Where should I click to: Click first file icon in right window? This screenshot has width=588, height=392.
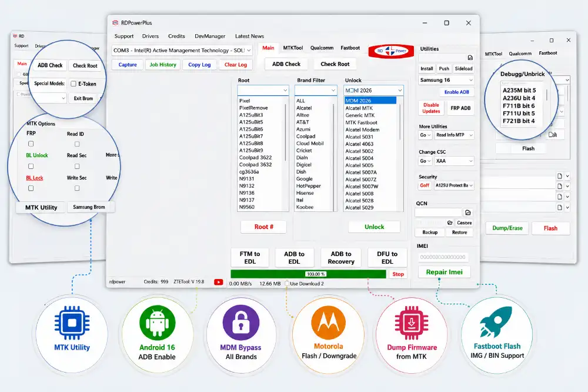(x=560, y=176)
